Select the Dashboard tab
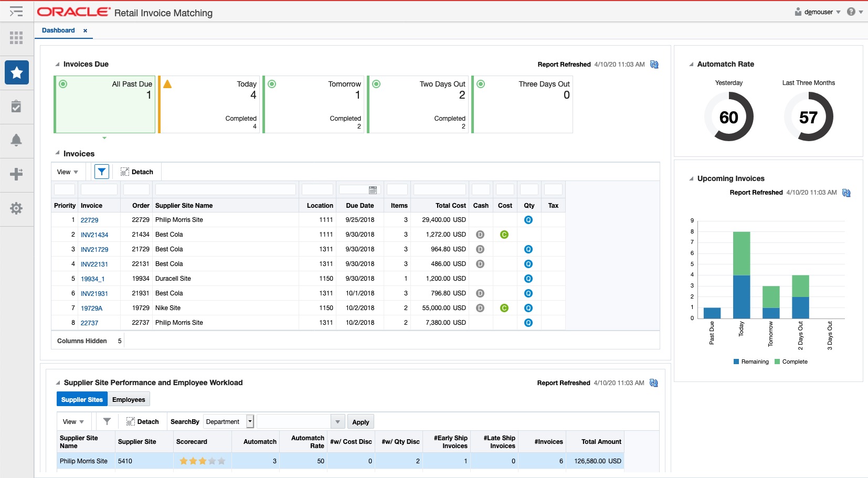Image resolution: width=868 pixels, height=478 pixels. click(x=58, y=30)
